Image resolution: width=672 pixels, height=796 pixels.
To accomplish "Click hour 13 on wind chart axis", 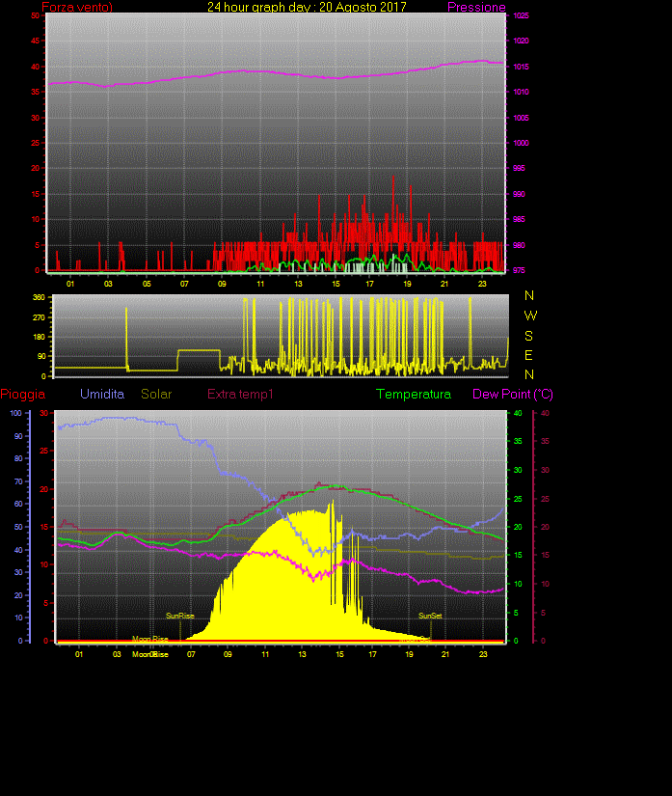I will point(298,284).
